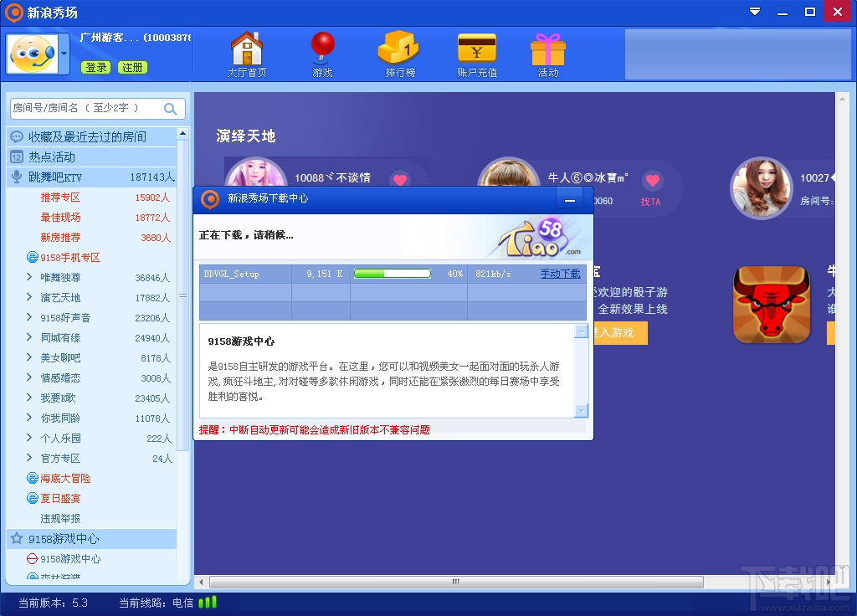Screen dimensions: 857x616
Task: Click the room search magnifier icon
Action: [171, 109]
